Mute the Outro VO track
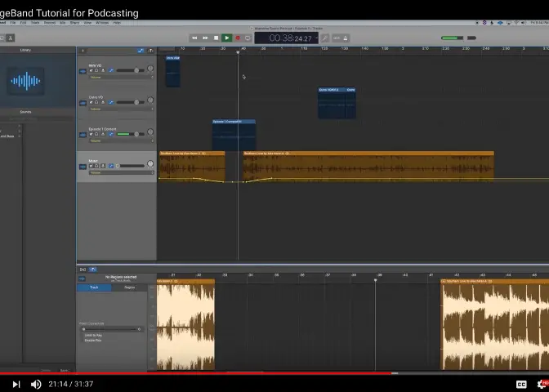The image size is (549, 392). (x=91, y=103)
